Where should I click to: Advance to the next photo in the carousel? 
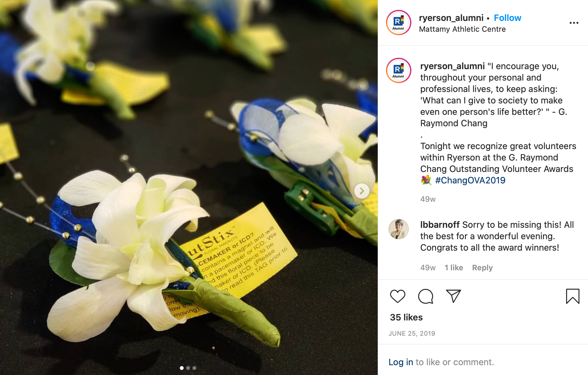pos(362,191)
